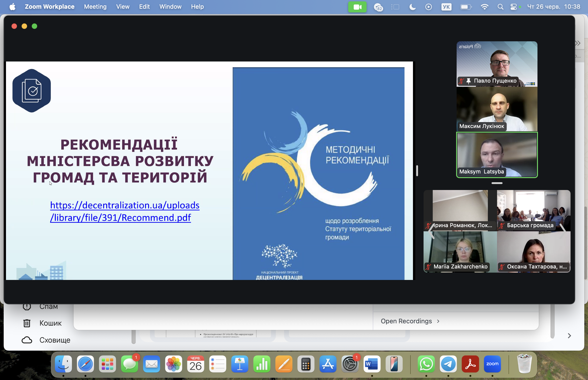The width and height of the screenshot is (588, 380).
Task: Select Барська громада video tile
Action: tap(533, 210)
